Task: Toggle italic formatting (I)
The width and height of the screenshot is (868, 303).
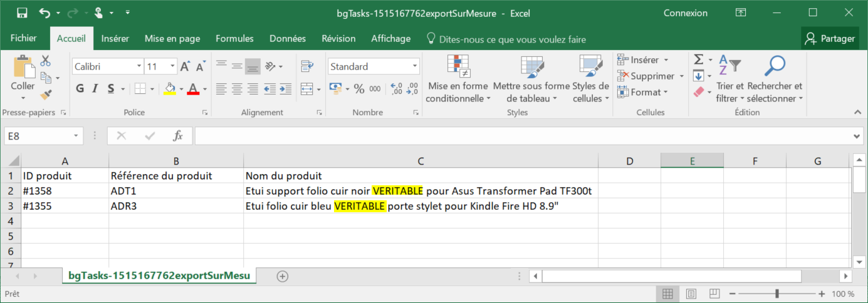Action: point(96,88)
